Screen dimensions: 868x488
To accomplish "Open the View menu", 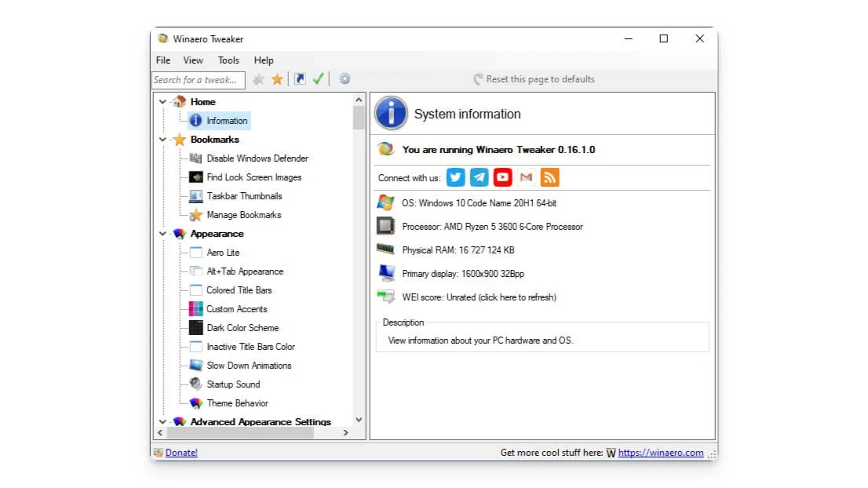I will pos(193,60).
